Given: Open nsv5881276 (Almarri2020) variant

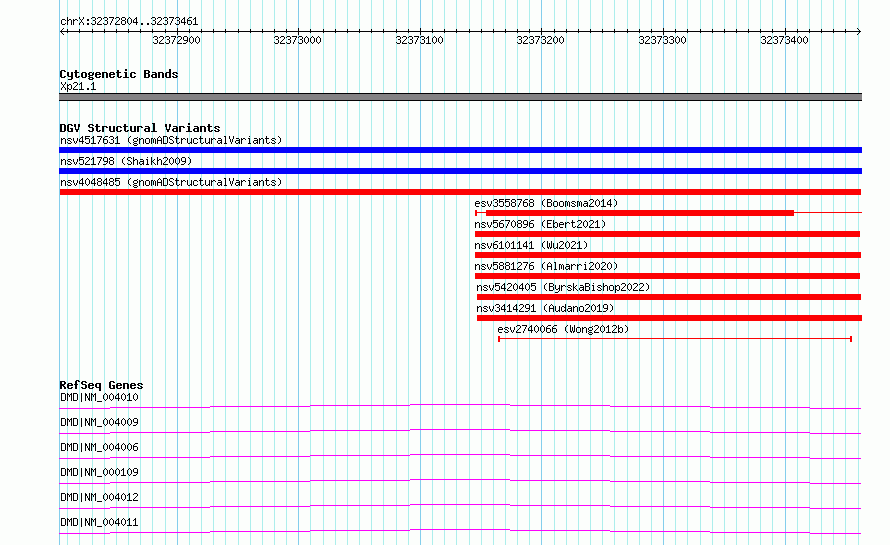Looking at the screenshot, I should pyautogui.click(x=546, y=266).
